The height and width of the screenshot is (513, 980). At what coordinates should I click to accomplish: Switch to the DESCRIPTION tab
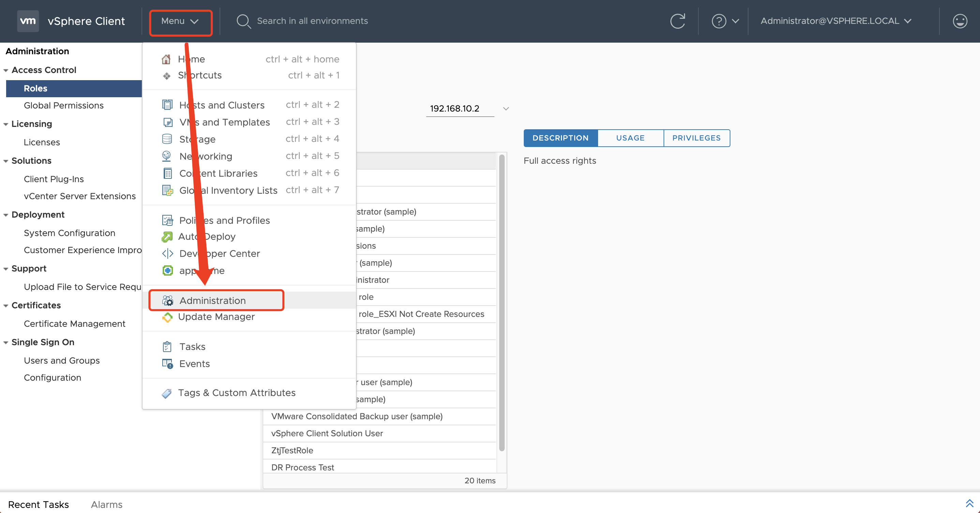pyautogui.click(x=560, y=138)
